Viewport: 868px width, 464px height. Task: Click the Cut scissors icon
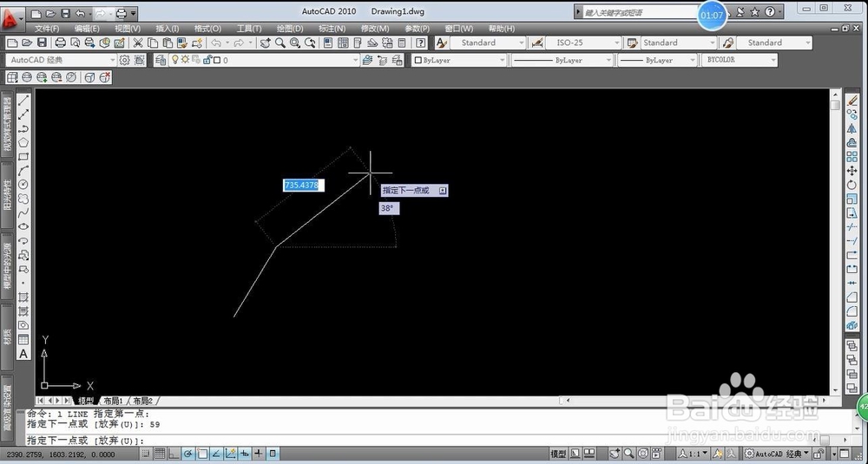click(x=138, y=42)
